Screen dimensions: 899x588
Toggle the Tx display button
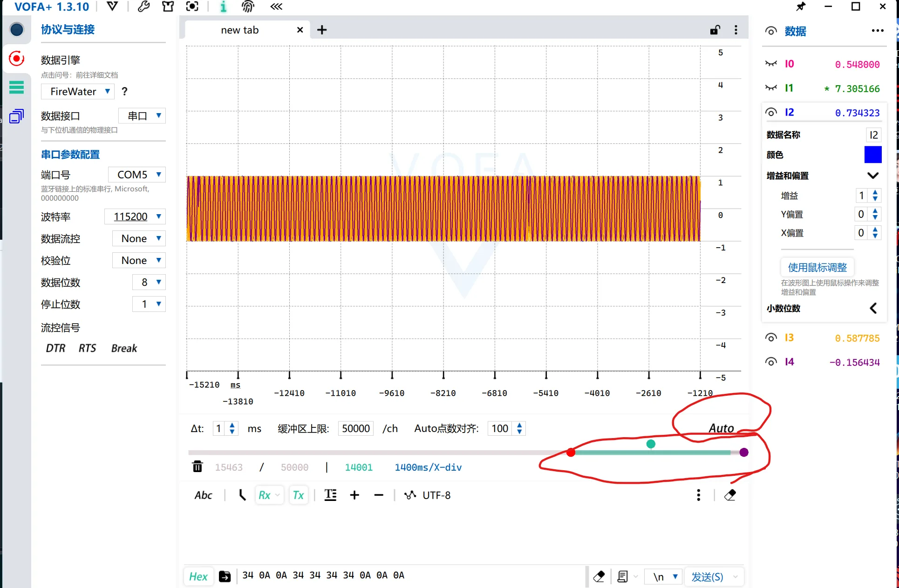tap(299, 495)
